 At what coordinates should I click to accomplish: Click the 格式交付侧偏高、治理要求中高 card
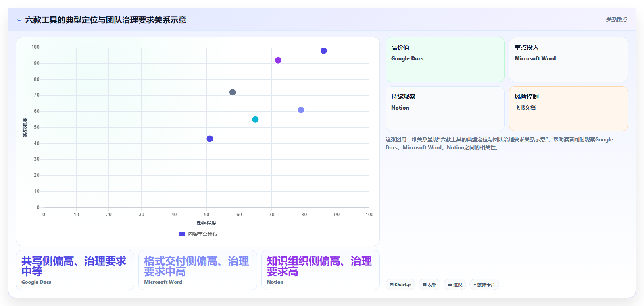(x=198, y=270)
